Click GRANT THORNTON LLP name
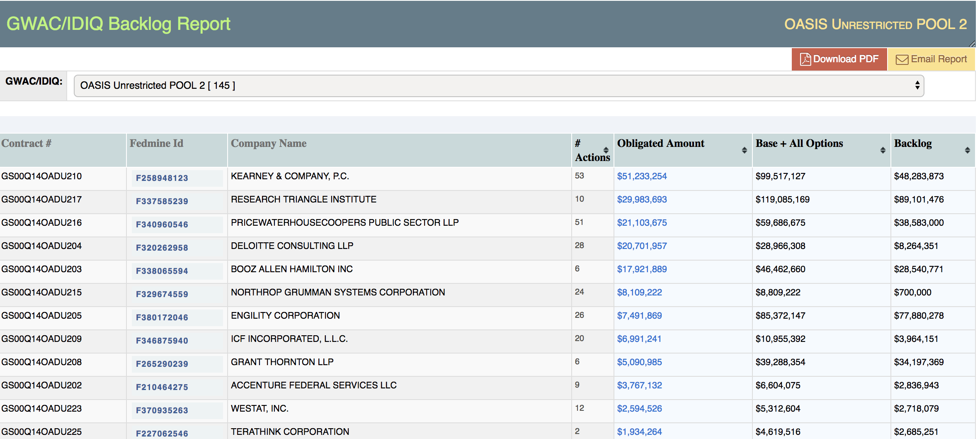Image resolution: width=980 pixels, height=439 pixels. (x=282, y=362)
